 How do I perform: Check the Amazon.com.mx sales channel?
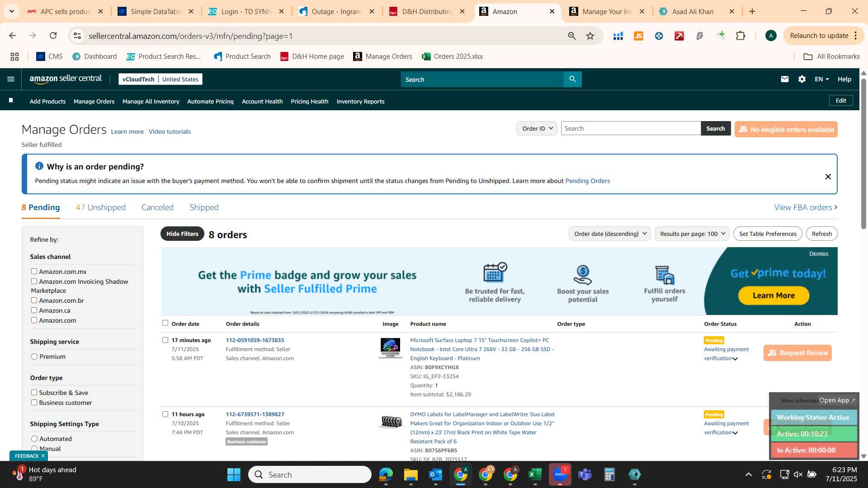click(x=34, y=271)
